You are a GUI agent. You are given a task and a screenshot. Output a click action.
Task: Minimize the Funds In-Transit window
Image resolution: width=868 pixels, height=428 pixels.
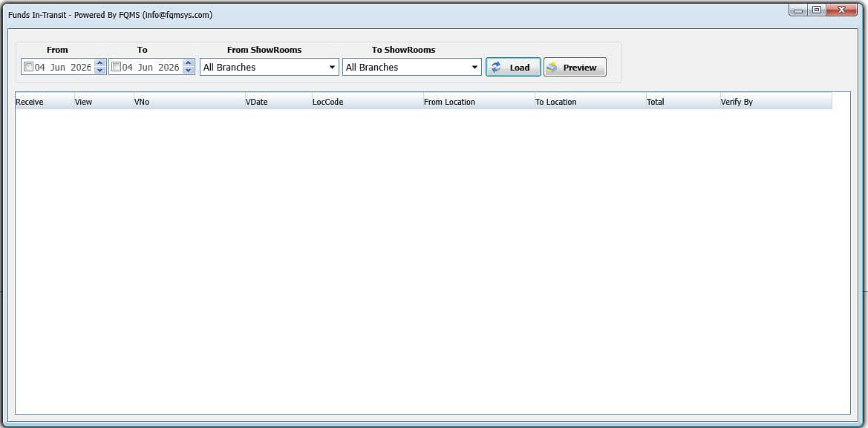pos(798,10)
